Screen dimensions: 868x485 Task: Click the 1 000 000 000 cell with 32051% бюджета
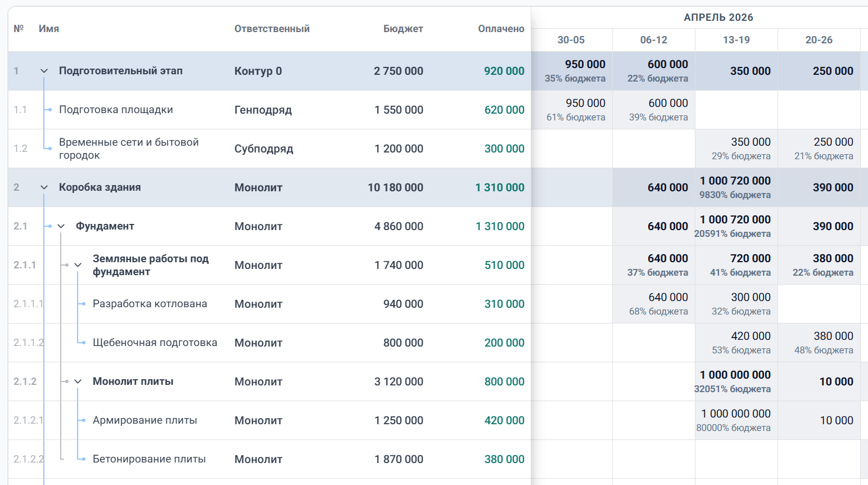[736, 381]
